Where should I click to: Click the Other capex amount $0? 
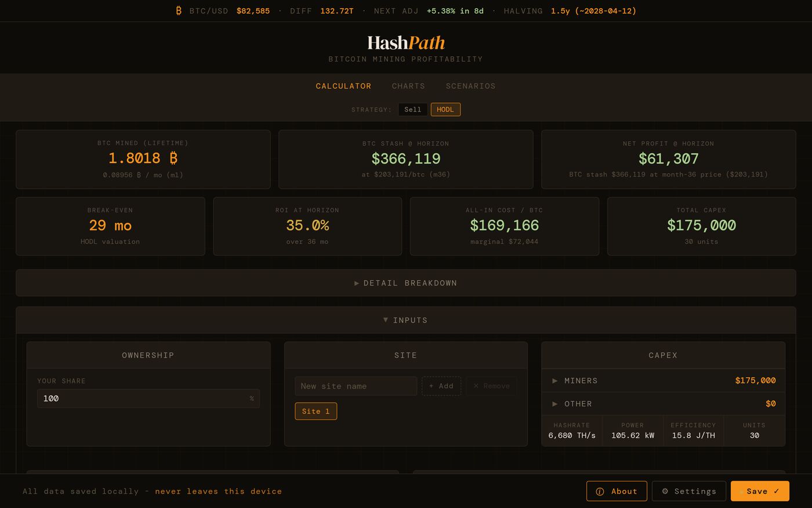[771, 403]
